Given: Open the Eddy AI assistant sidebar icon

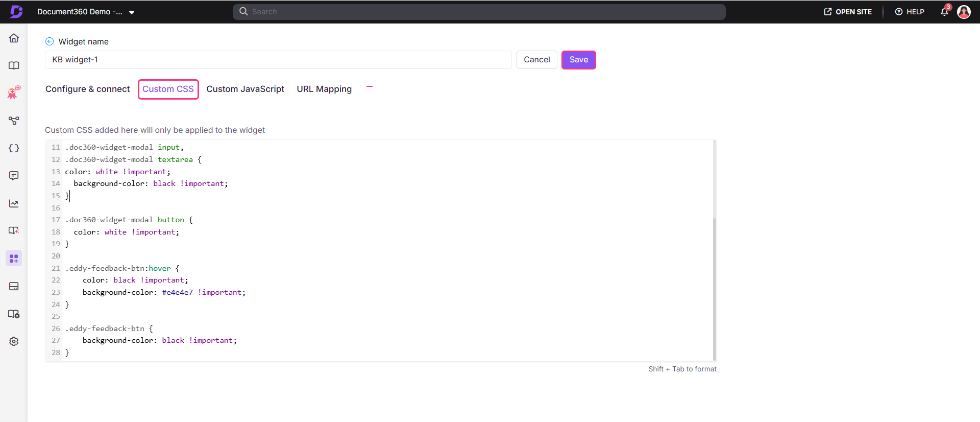Looking at the screenshot, I should click(x=14, y=92).
